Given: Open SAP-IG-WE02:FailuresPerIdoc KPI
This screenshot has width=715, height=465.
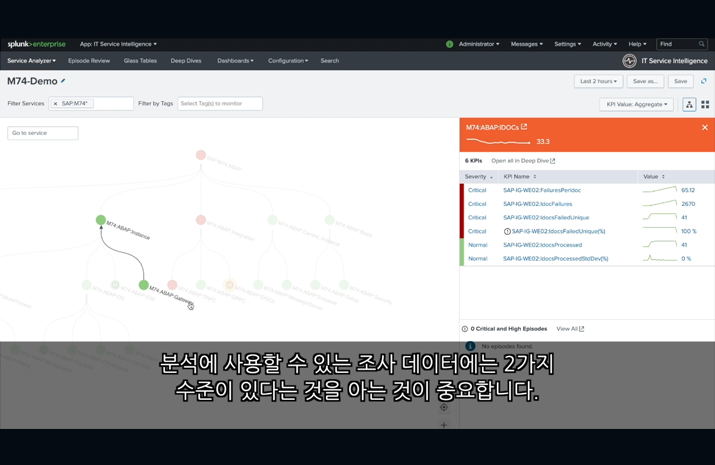Looking at the screenshot, I should point(542,190).
